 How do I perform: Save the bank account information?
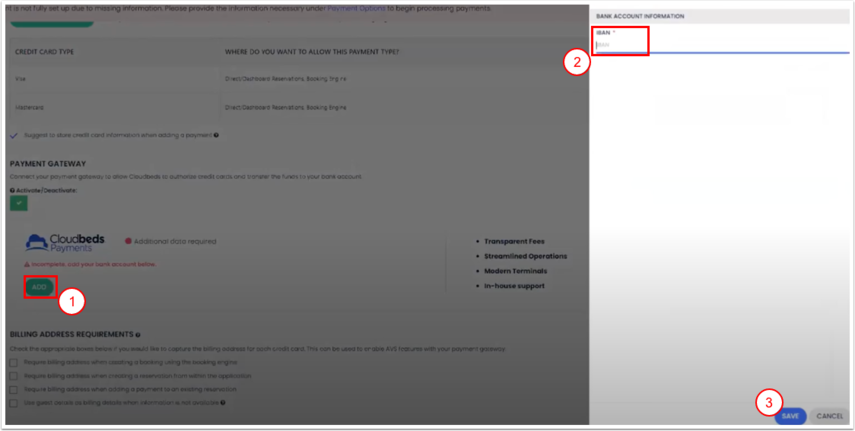tap(790, 416)
